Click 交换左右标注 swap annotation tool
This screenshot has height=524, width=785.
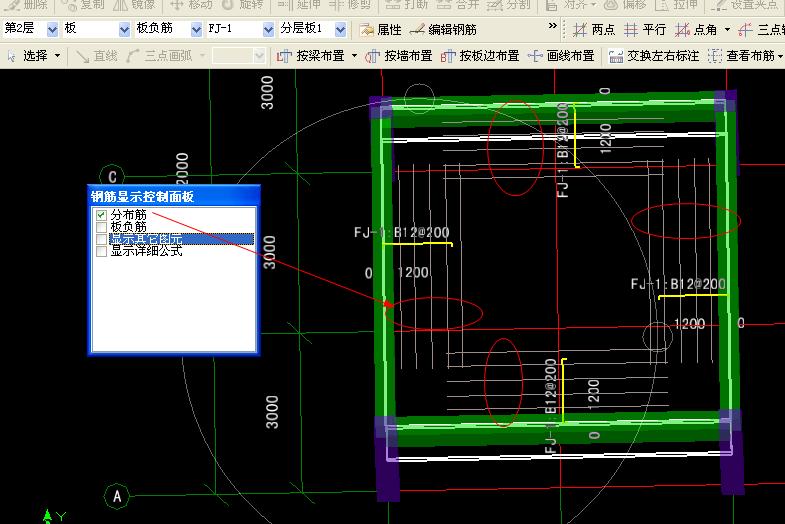click(x=653, y=56)
